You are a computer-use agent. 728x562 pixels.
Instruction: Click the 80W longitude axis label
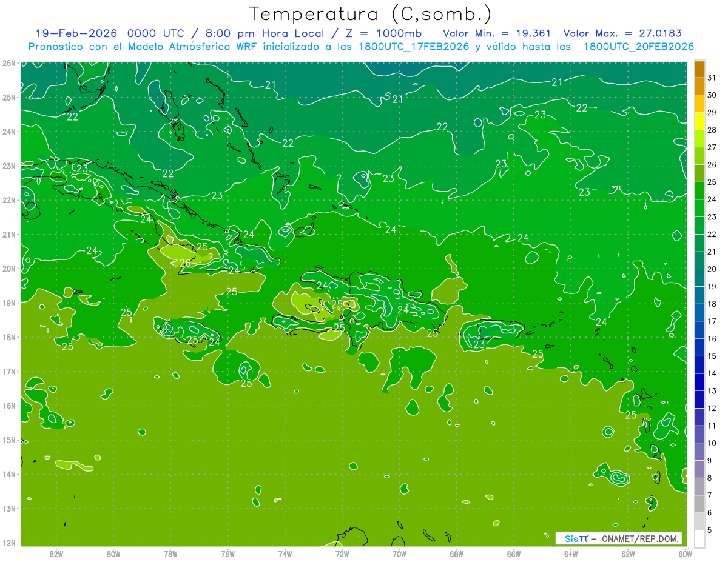pos(113,554)
